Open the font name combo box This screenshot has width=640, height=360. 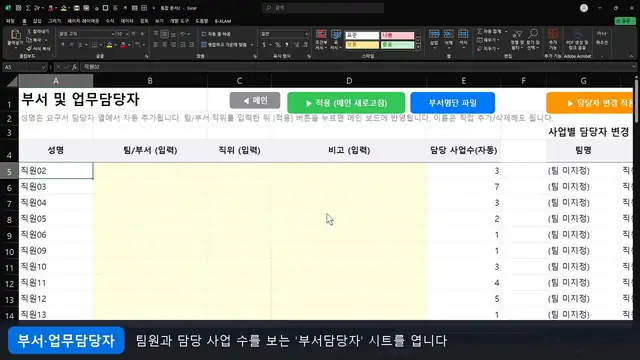tap(87, 33)
